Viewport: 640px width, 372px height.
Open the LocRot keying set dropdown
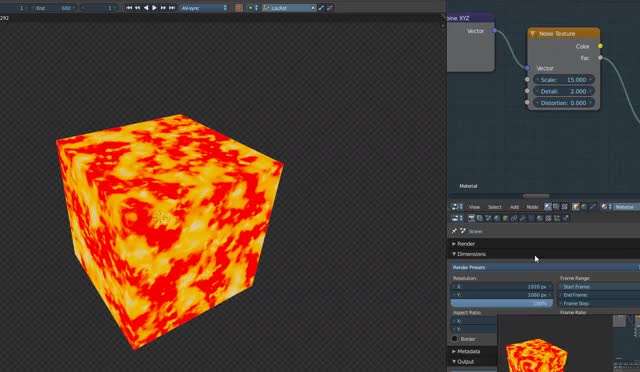[289, 8]
